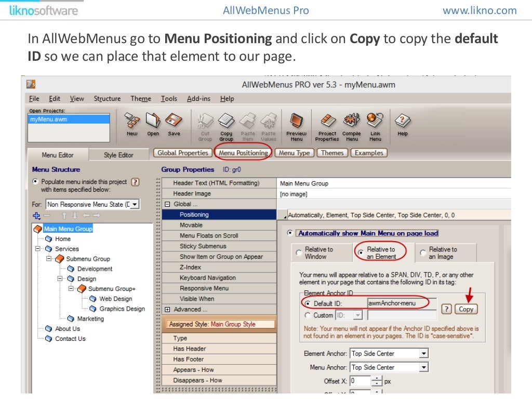Select the Menu Floats on Scroll property
532x399 pixels.
click(x=219, y=236)
